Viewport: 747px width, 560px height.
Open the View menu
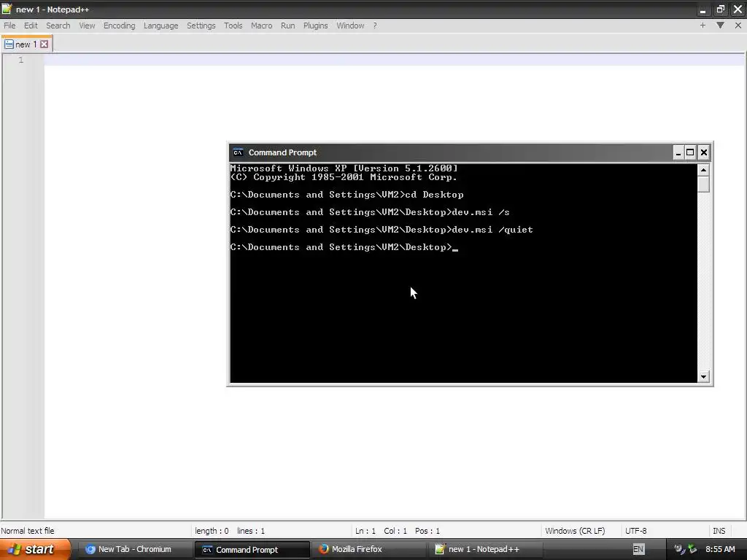87,26
